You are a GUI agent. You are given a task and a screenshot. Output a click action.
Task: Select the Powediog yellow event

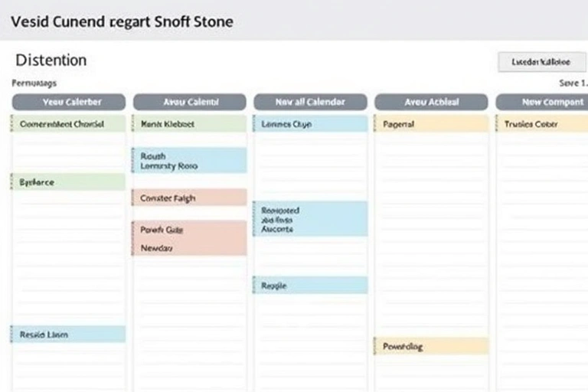click(x=431, y=346)
